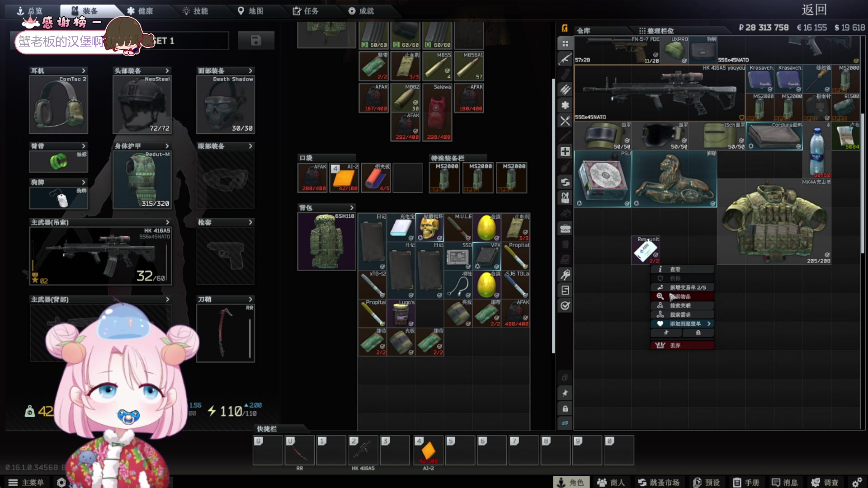Filter stash by quest items using the checkmark icon

(x=565, y=305)
